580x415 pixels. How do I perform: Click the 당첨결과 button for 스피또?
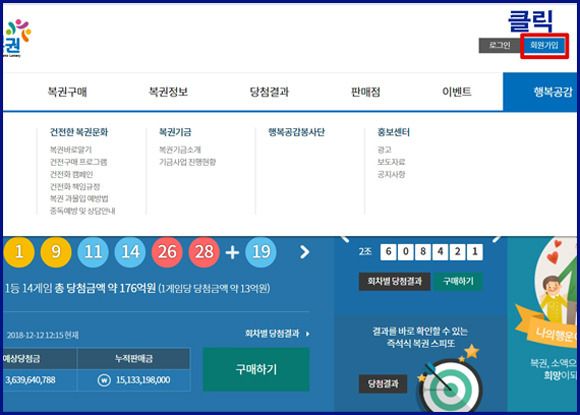point(383,384)
